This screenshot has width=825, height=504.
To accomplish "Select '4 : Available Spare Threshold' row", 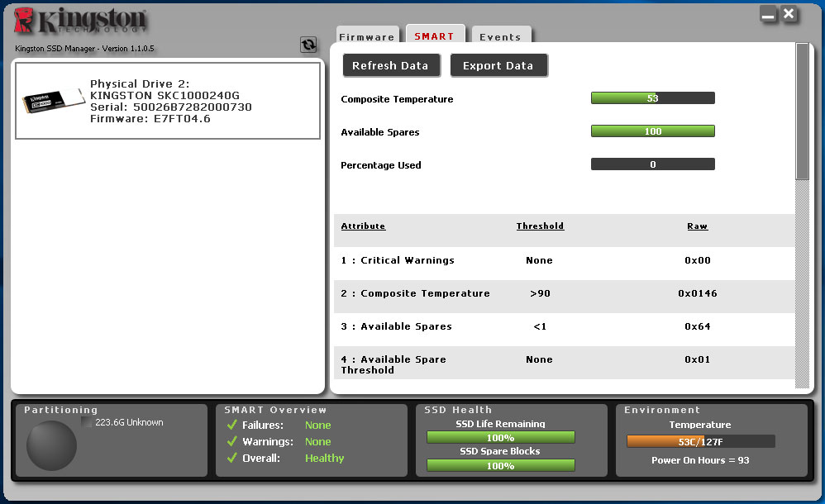I will pyautogui.click(x=564, y=363).
